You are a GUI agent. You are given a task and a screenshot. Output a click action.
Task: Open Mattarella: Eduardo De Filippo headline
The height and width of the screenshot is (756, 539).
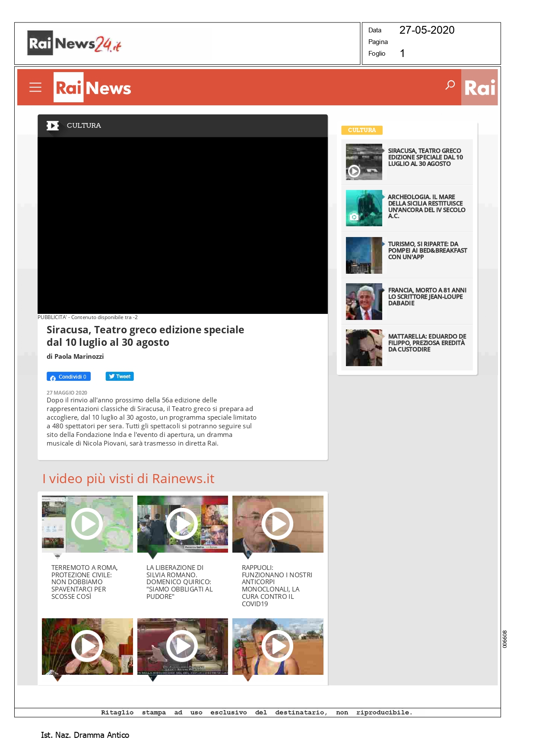coord(427,343)
